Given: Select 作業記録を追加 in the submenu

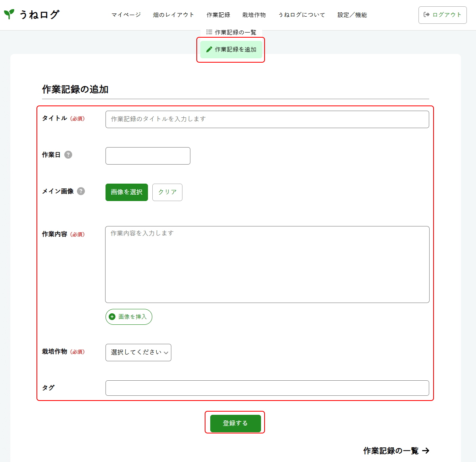Looking at the screenshot, I should (231, 50).
